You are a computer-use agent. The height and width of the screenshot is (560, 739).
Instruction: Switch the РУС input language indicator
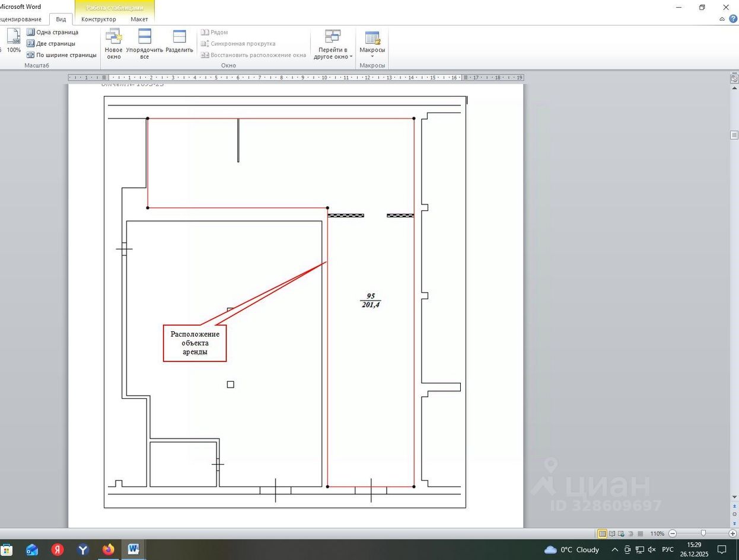[x=668, y=549]
